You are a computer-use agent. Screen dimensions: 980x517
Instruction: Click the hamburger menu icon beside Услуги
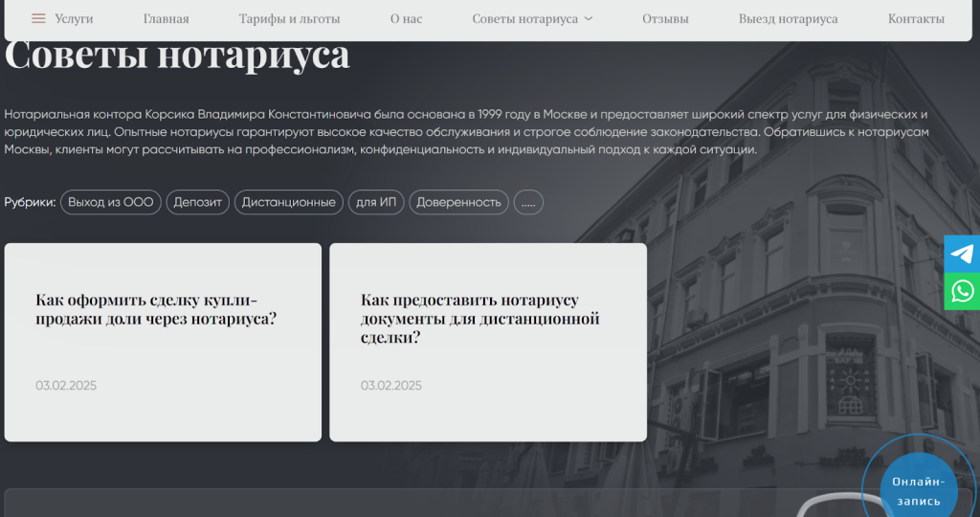(x=38, y=19)
